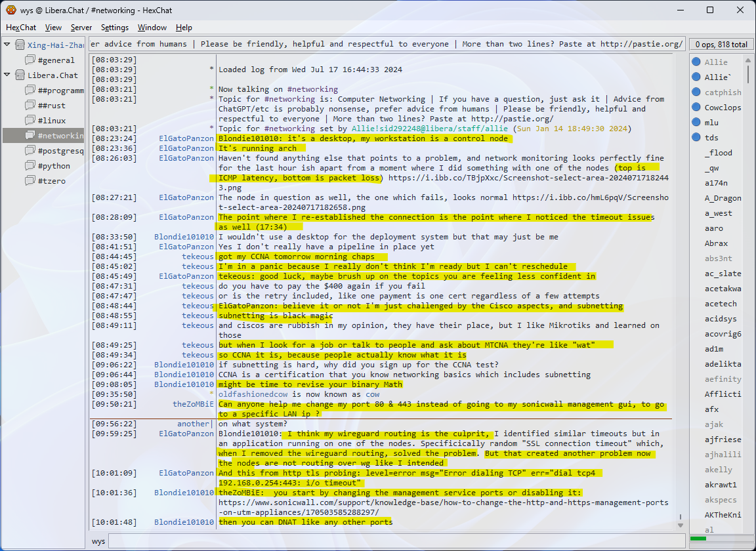Click user list scrollbar down arrow
756x551 pixels.
tap(748, 526)
